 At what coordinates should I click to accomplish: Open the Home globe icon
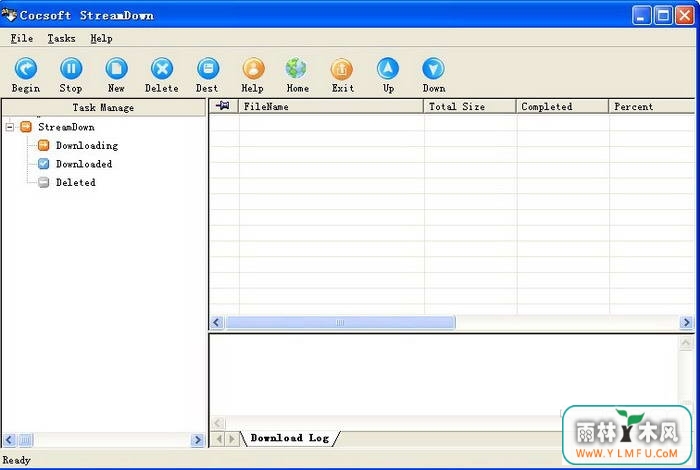tap(296, 69)
